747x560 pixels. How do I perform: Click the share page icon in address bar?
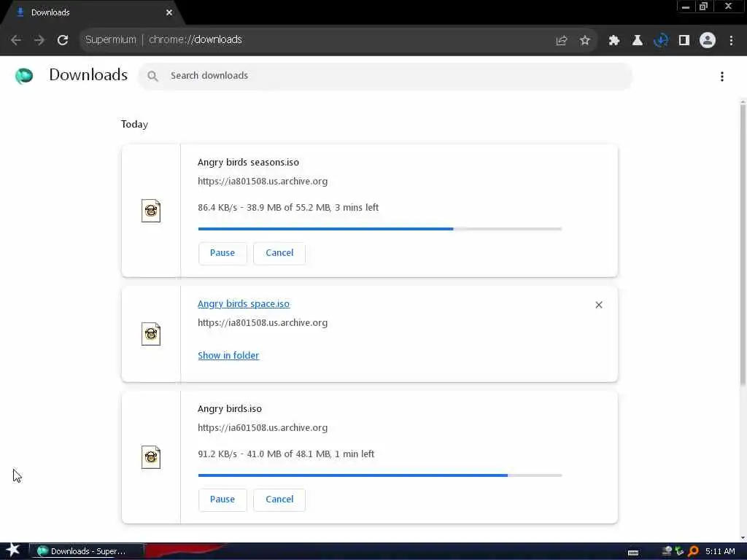(x=561, y=41)
